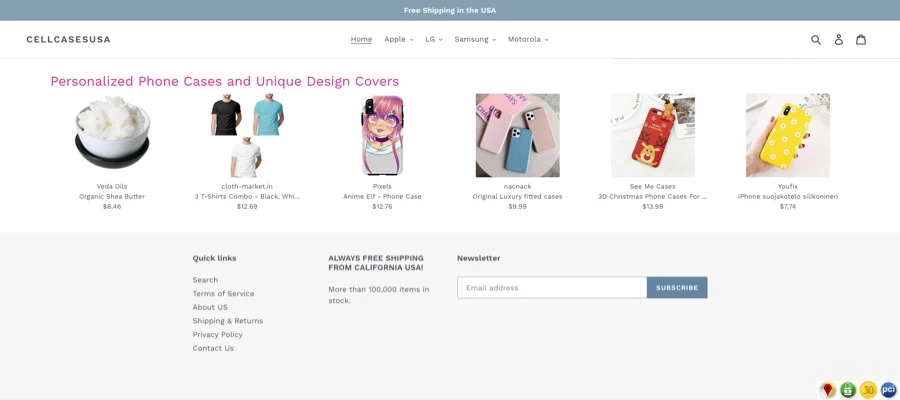
Task: Click the account login person icon
Action: [839, 40]
